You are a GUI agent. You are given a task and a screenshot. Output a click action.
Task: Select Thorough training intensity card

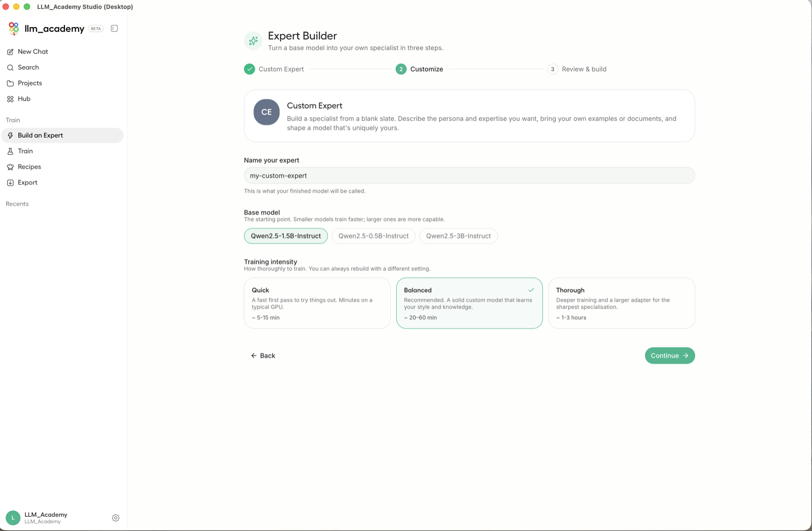click(x=622, y=303)
